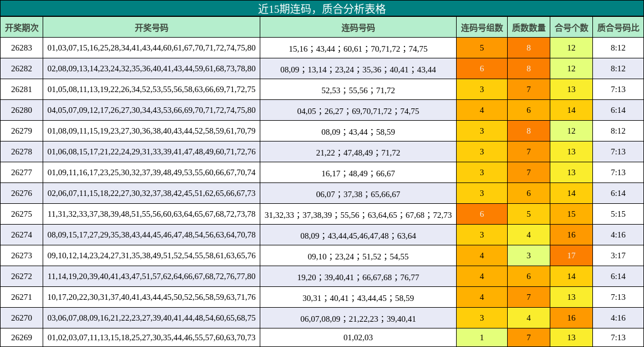Viewport: 644px width, 347px height.
Task: Click period number 26269
Action: click(x=21, y=337)
